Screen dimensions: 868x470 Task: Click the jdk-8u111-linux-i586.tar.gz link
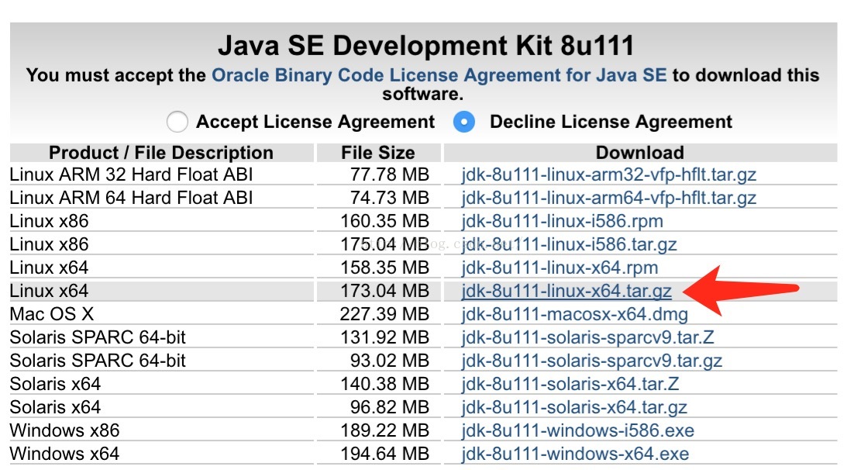(x=569, y=244)
